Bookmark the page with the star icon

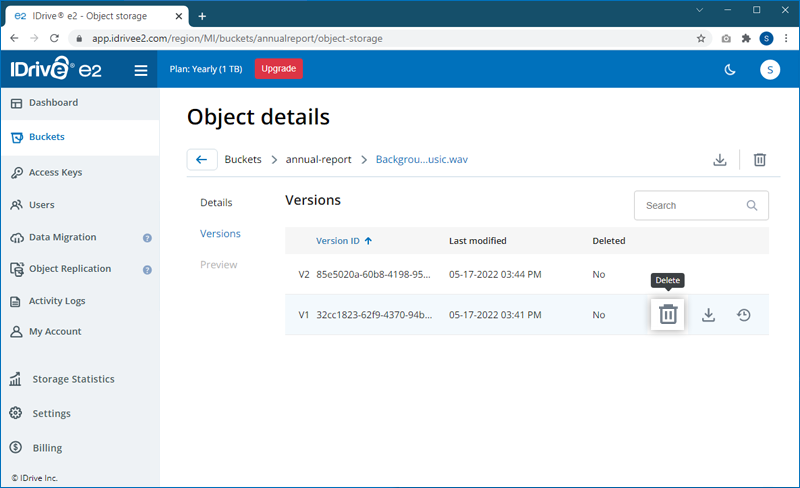pos(701,38)
